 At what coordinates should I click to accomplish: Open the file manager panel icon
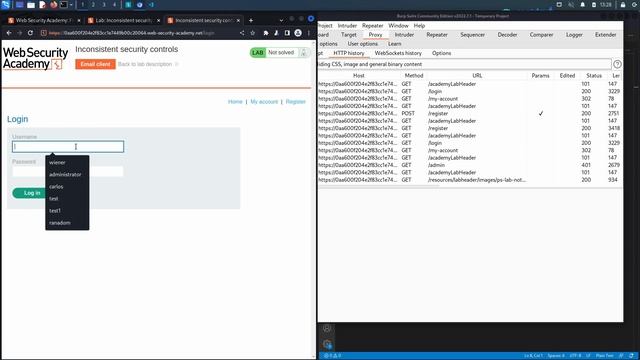[x=31, y=5]
